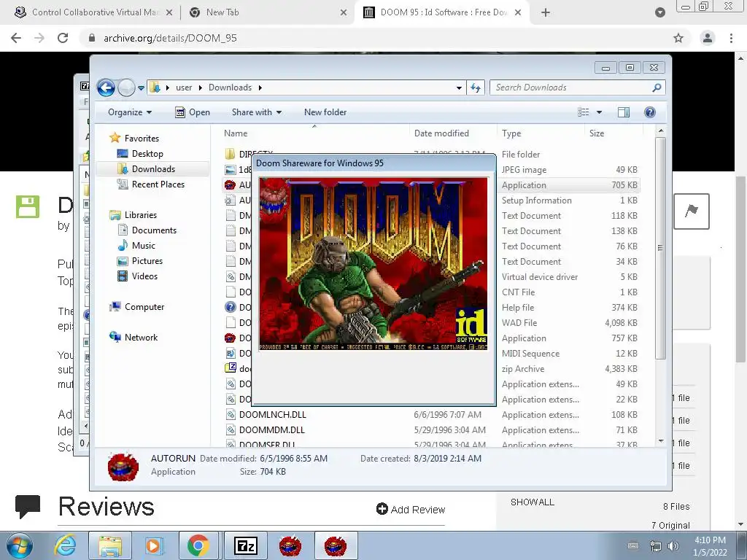Open the address bar history dropdown

click(459, 87)
